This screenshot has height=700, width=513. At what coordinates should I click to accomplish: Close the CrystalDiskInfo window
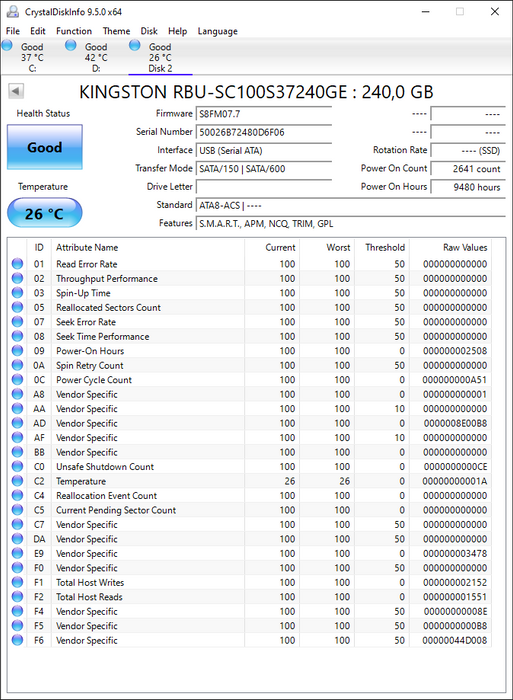tap(495, 12)
